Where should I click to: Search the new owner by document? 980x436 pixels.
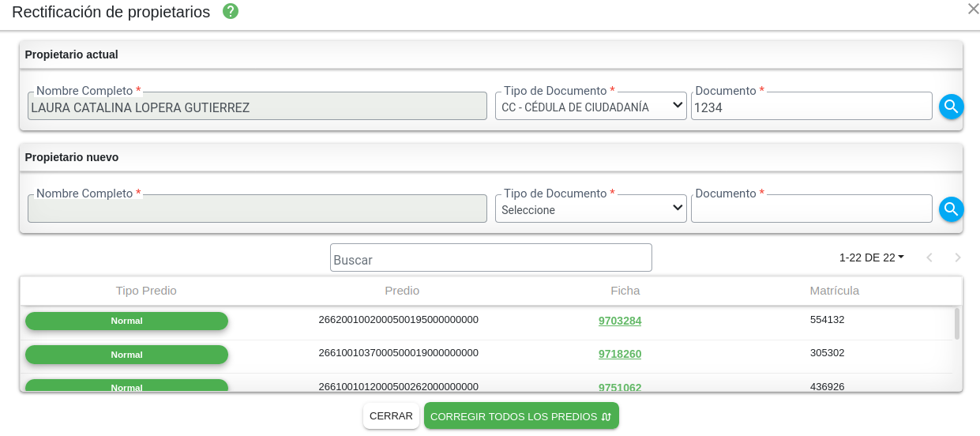[951, 209]
